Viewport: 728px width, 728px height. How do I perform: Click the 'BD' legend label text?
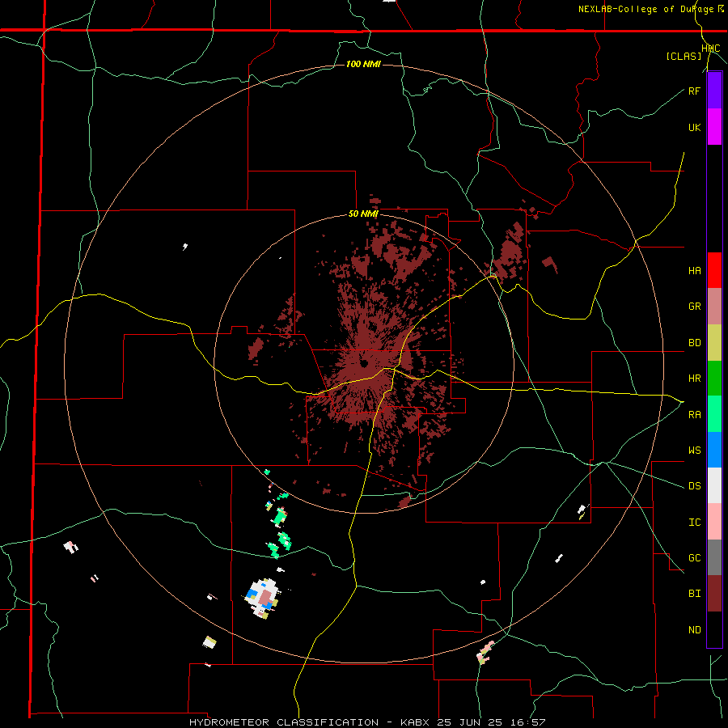pos(694,343)
